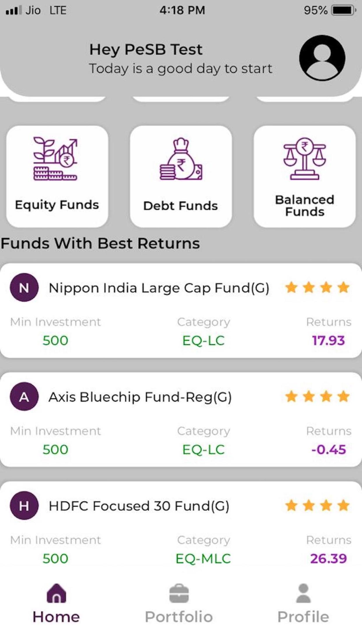Viewport: 362px width, 644px height.
Task: Tap the Debt Funds money bag icon
Action: point(181,159)
